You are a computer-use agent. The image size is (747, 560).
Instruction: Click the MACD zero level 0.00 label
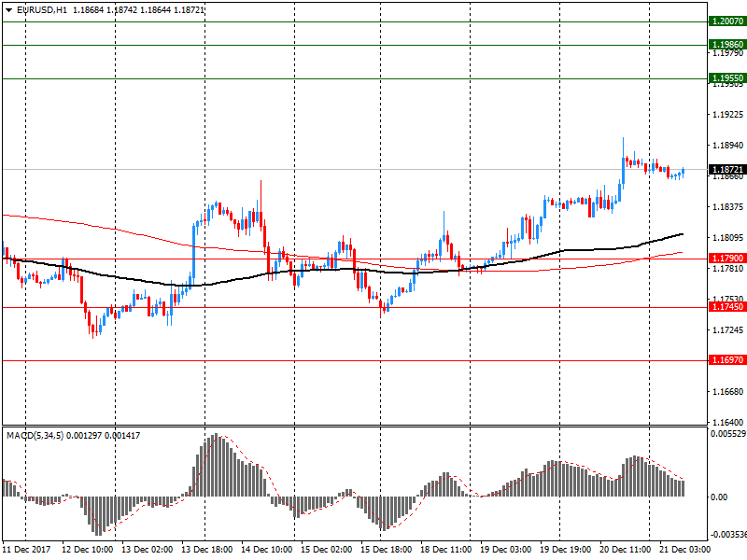click(x=719, y=497)
